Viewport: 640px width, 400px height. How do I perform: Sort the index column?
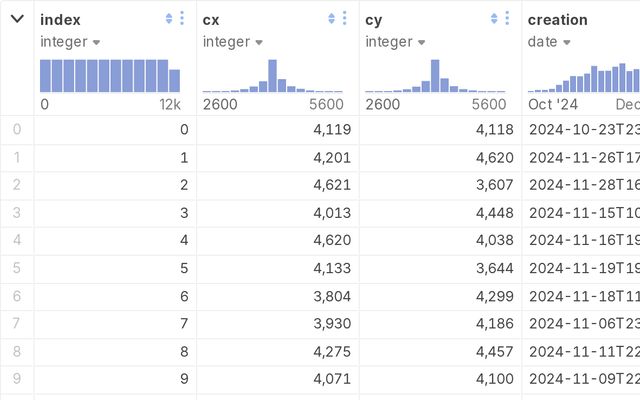pos(169,19)
